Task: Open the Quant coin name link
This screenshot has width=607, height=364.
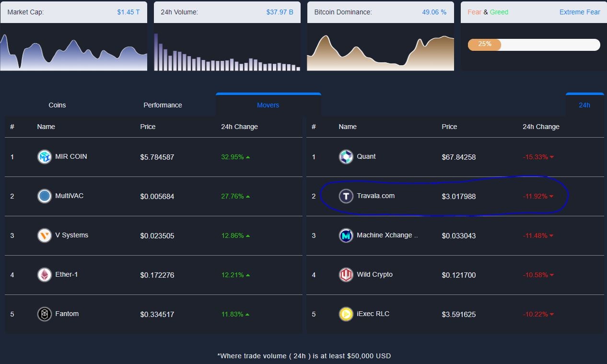Action: click(366, 156)
